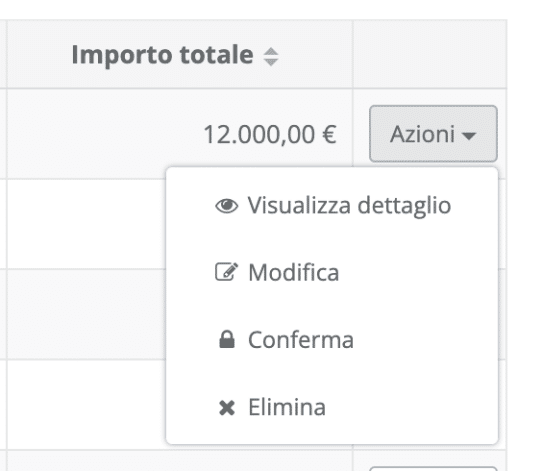This screenshot has width=542, height=471.
Task: Collapse the Azioni dropdown button
Action: (433, 134)
